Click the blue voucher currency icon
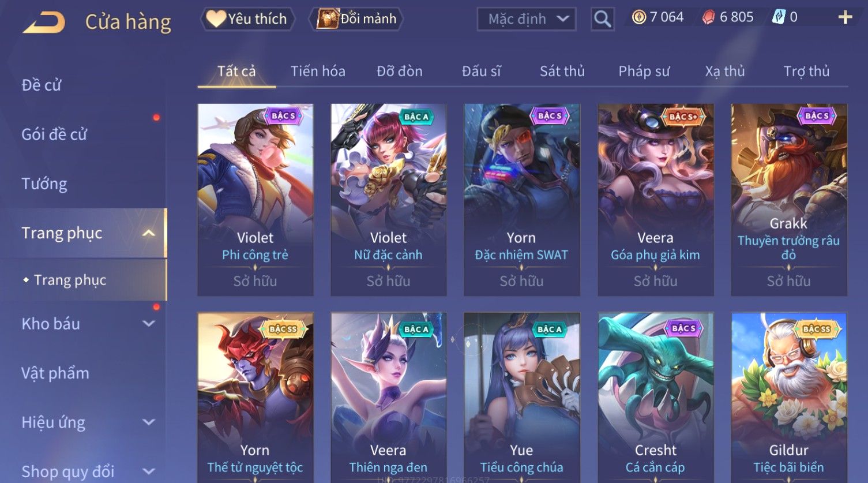868x483 pixels. (779, 17)
